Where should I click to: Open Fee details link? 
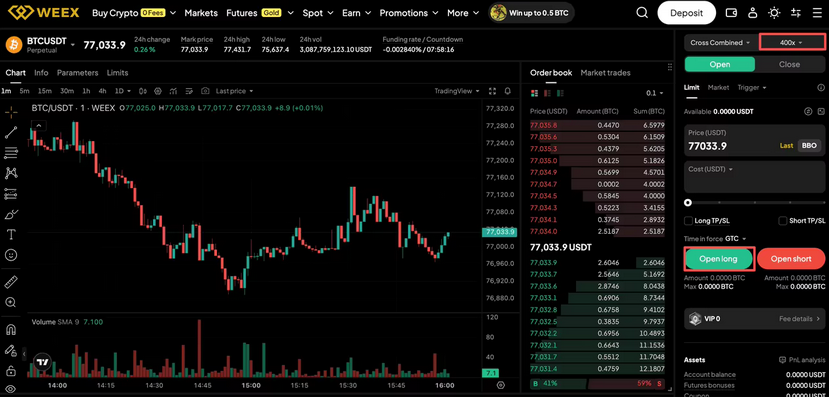799,319
